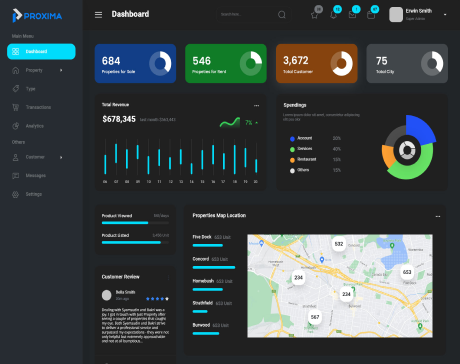The height and width of the screenshot is (364, 460).
Task: Click the Settings gear icon
Action: (x=15, y=194)
